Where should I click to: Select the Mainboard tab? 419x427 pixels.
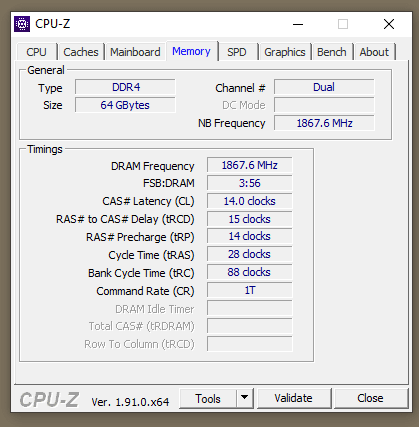click(x=135, y=52)
